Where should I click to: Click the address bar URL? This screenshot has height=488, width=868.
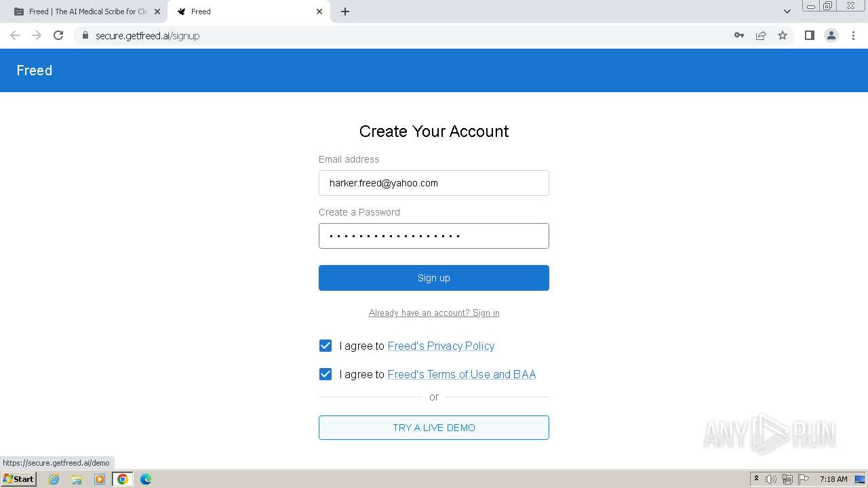click(x=147, y=35)
